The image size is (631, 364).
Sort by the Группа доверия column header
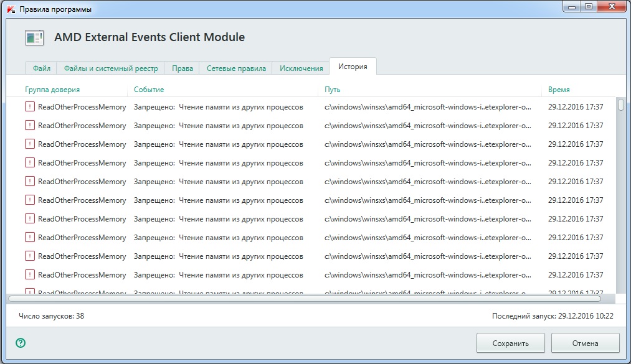tap(53, 90)
